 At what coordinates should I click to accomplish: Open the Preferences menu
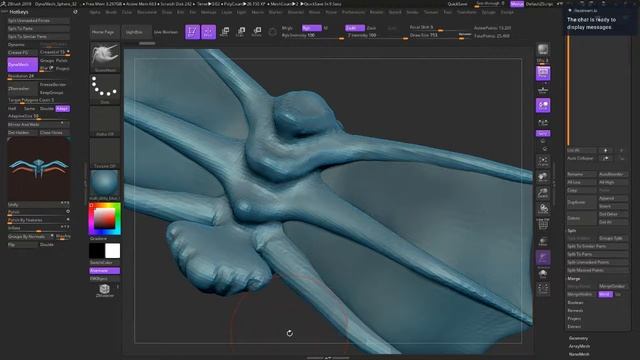tap(353, 12)
